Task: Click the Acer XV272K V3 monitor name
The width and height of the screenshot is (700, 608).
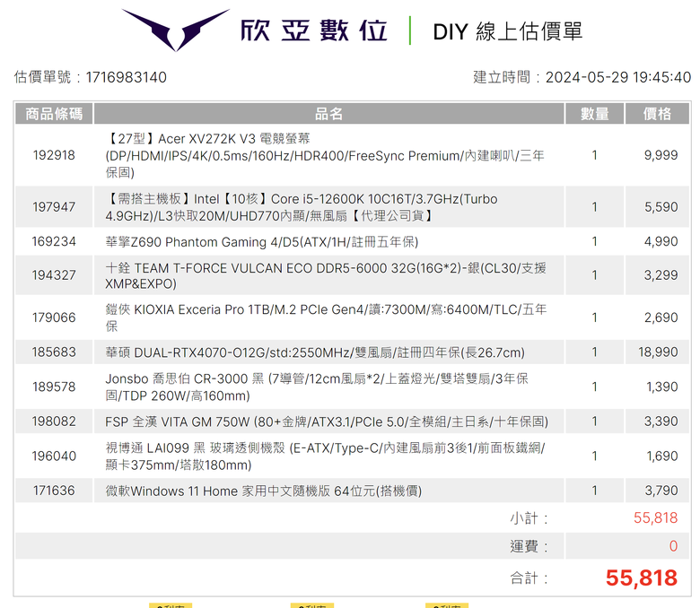Action: point(325,155)
